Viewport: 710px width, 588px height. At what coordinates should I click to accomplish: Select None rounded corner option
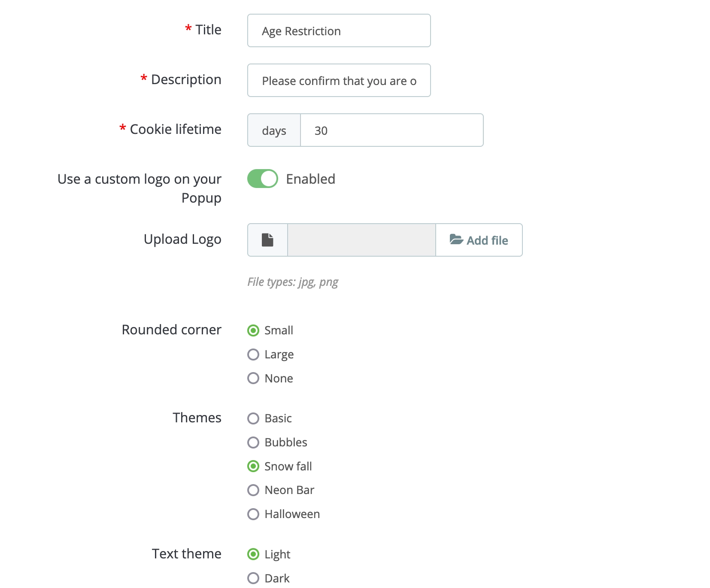[254, 378]
